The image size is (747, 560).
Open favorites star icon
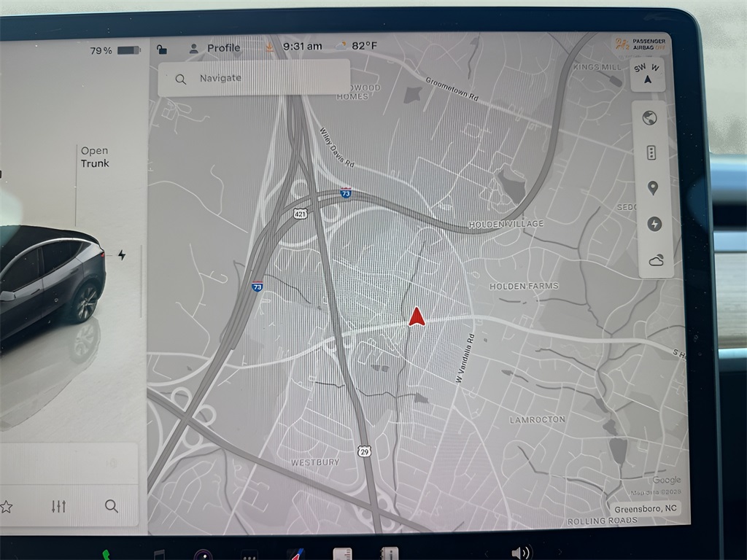coord(7,506)
